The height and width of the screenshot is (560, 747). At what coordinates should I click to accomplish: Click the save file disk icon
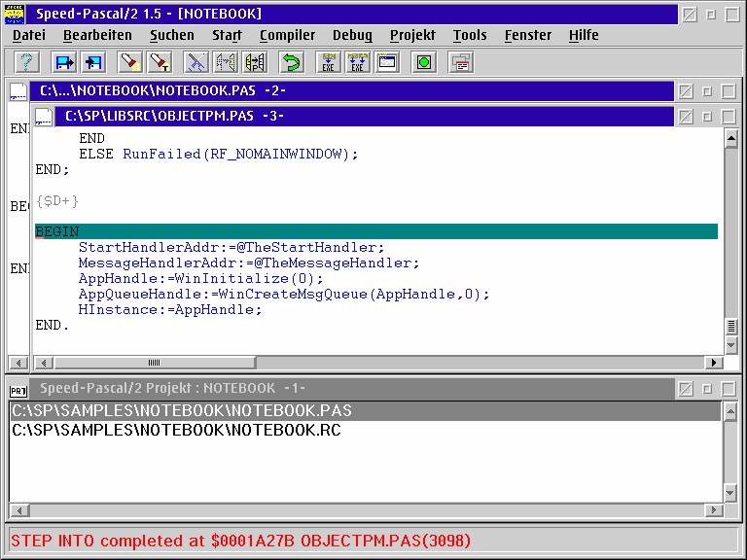(x=93, y=62)
